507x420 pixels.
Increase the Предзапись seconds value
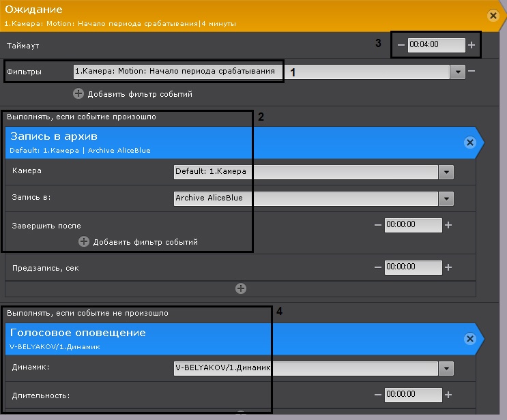click(448, 268)
